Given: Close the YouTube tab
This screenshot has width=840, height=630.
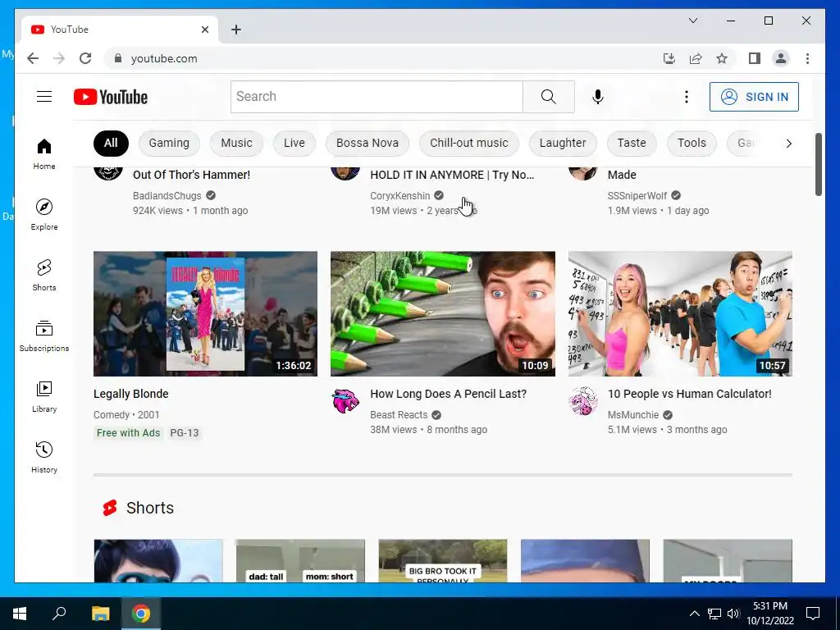Looking at the screenshot, I should (204, 30).
